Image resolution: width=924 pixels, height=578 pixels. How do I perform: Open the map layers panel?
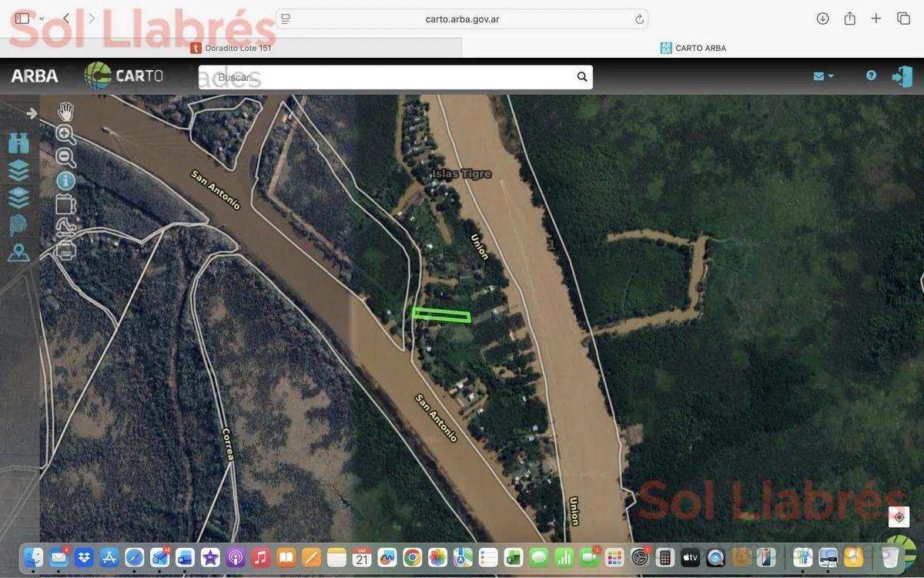[x=18, y=170]
